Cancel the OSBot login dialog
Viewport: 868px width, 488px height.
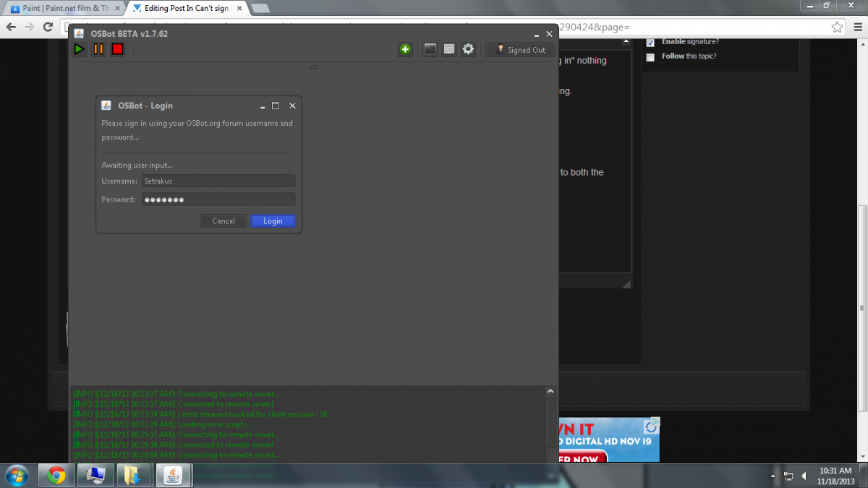pyautogui.click(x=224, y=221)
